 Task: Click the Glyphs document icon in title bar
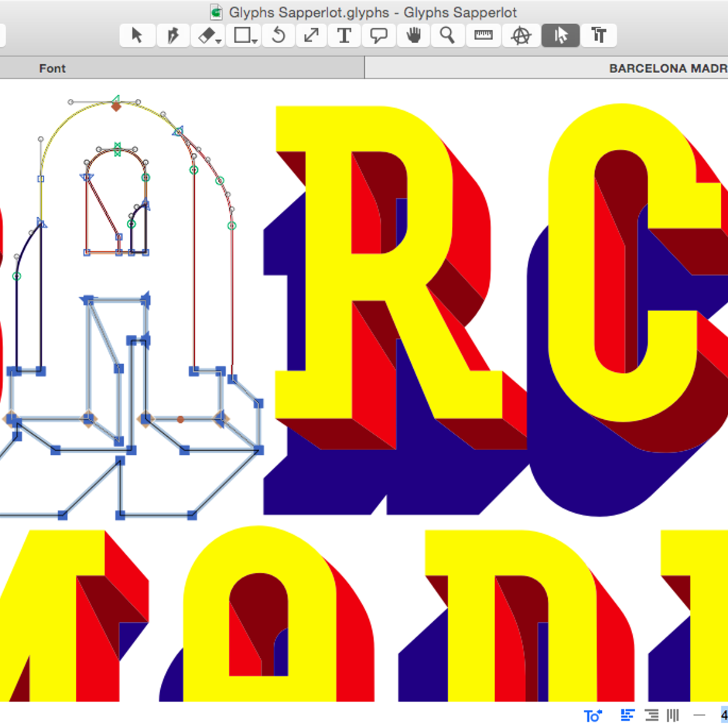point(216,12)
